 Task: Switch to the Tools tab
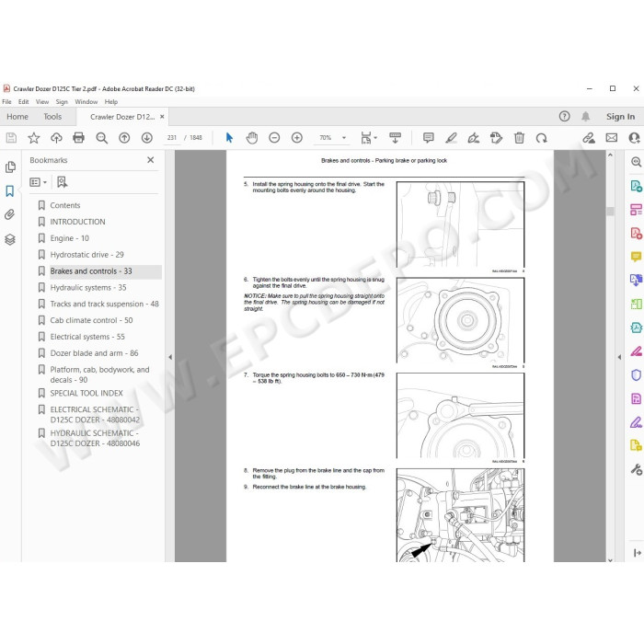pos(52,117)
